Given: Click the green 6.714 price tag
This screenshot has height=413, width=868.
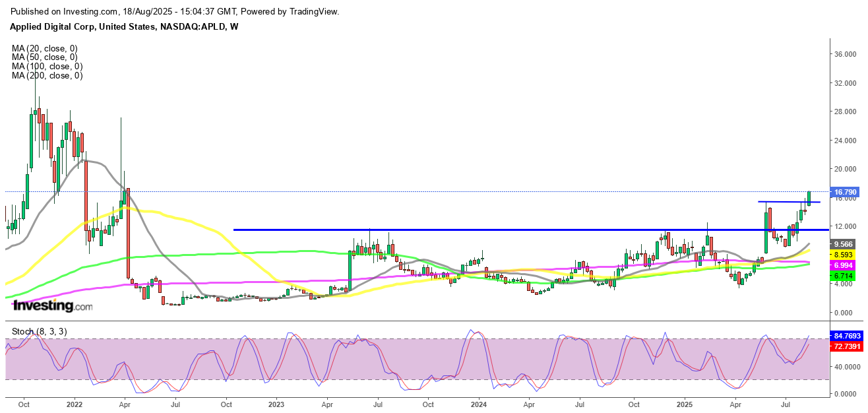Looking at the screenshot, I should point(845,275).
